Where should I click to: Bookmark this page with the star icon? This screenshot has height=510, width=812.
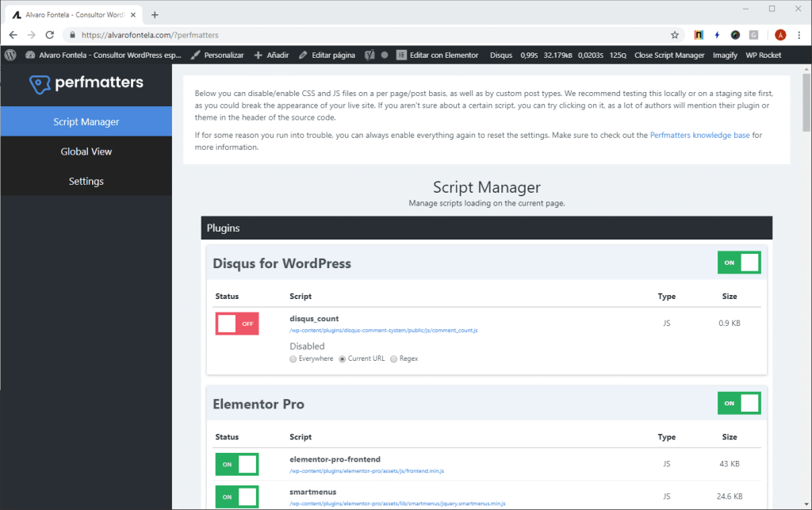point(675,35)
